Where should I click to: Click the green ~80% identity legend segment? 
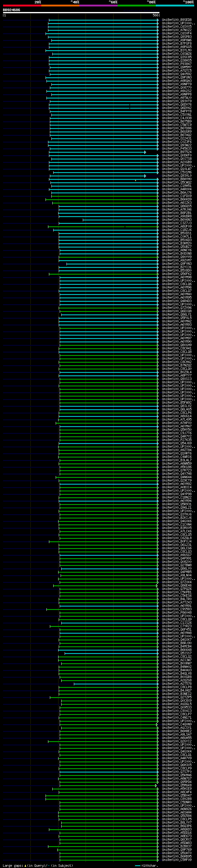pos(137,6)
